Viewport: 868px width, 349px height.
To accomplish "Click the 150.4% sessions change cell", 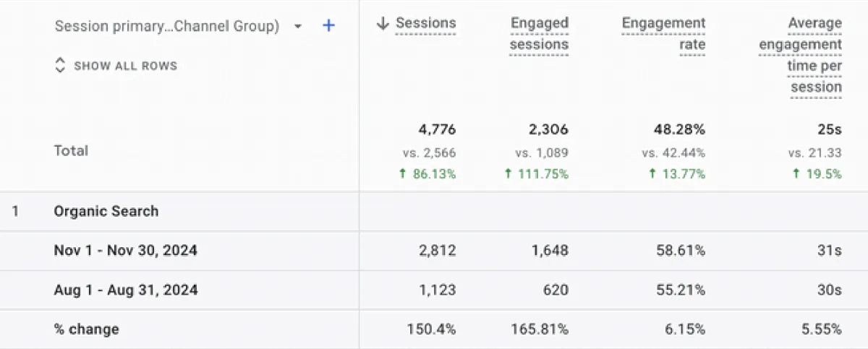I will (433, 329).
